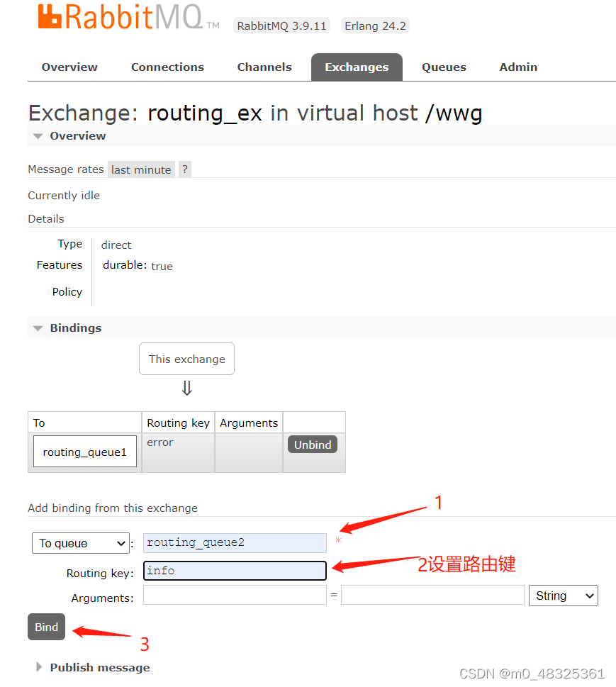The width and height of the screenshot is (616, 687).
Task: Click the 'RabbitMQ 3.9.11' version badge
Action: [281, 26]
